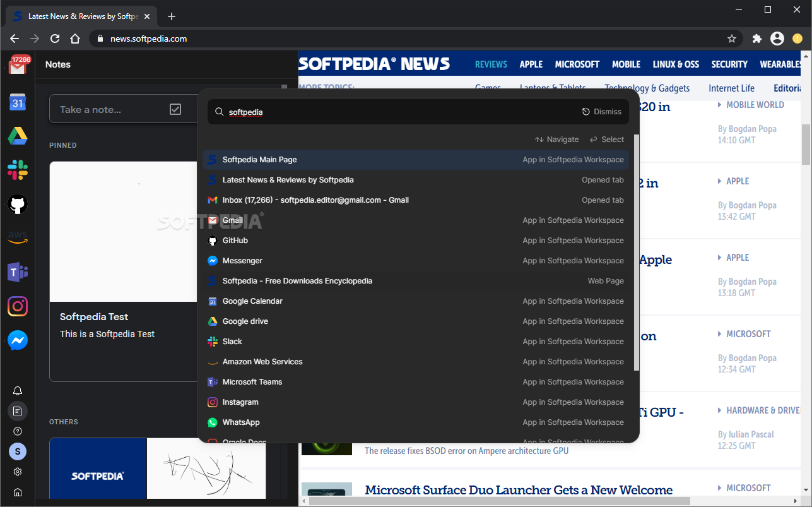Go to SECURITY news section

click(729, 64)
